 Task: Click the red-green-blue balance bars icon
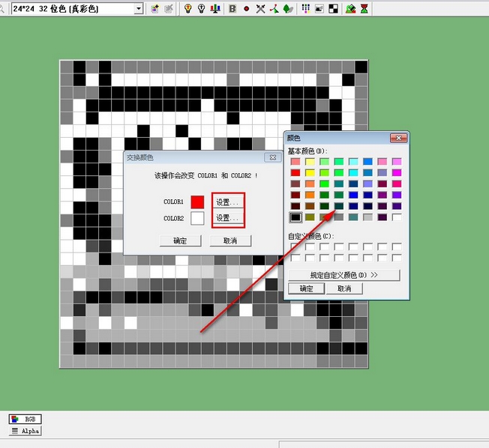(x=215, y=9)
